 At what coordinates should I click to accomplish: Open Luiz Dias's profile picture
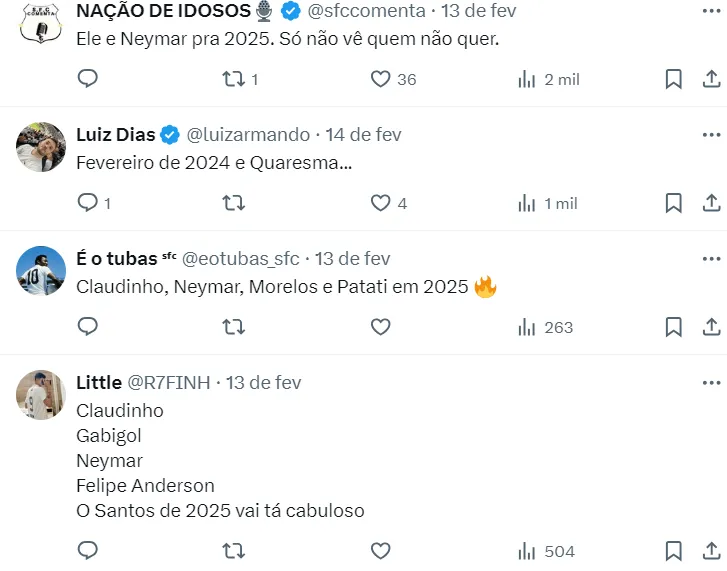tap(41, 147)
